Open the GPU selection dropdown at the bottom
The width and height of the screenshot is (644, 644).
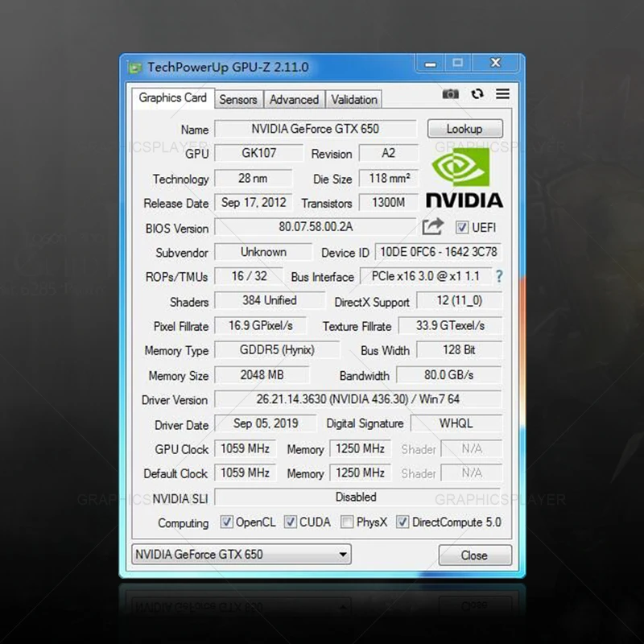coord(345,554)
